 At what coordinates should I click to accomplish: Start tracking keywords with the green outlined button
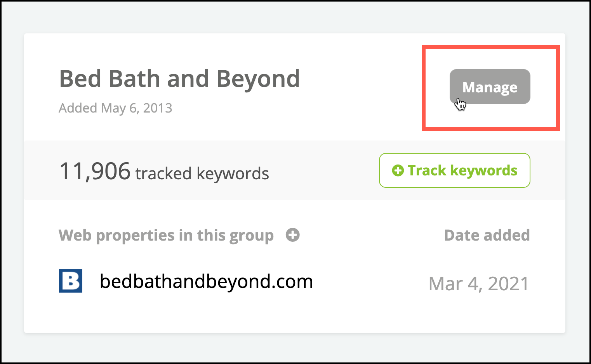coord(454,170)
